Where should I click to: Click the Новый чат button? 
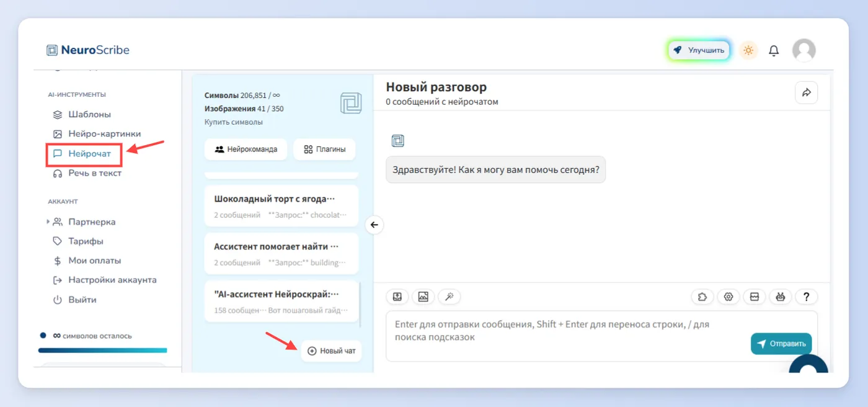coord(331,351)
